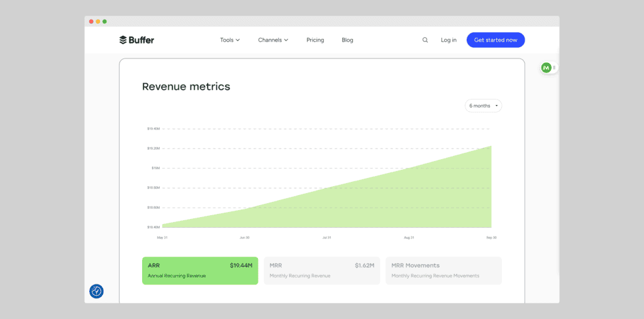Click the green maximize window dot
The image size is (644, 319).
coord(104,21)
